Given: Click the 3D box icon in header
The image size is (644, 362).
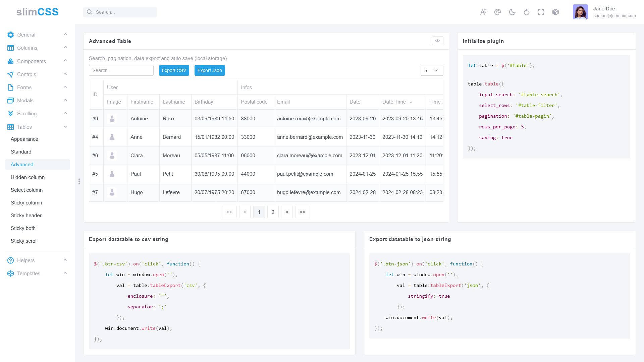Looking at the screenshot, I should [x=555, y=12].
